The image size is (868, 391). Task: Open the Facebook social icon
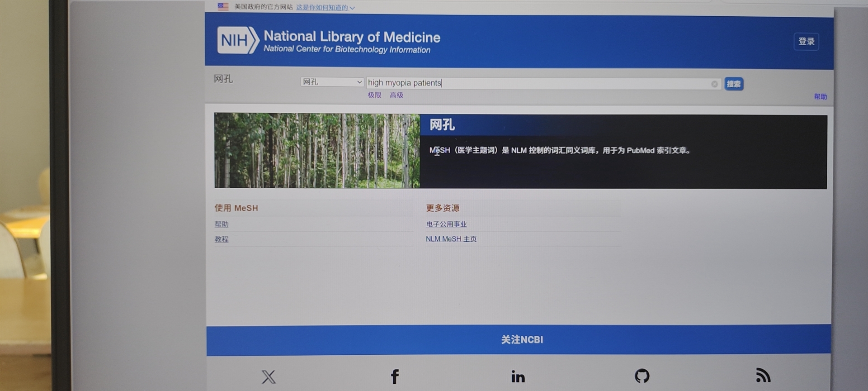395,377
